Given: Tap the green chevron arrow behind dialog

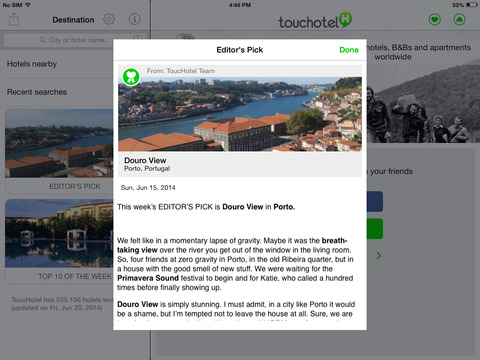Looking at the screenshot, I should coord(379,256).
